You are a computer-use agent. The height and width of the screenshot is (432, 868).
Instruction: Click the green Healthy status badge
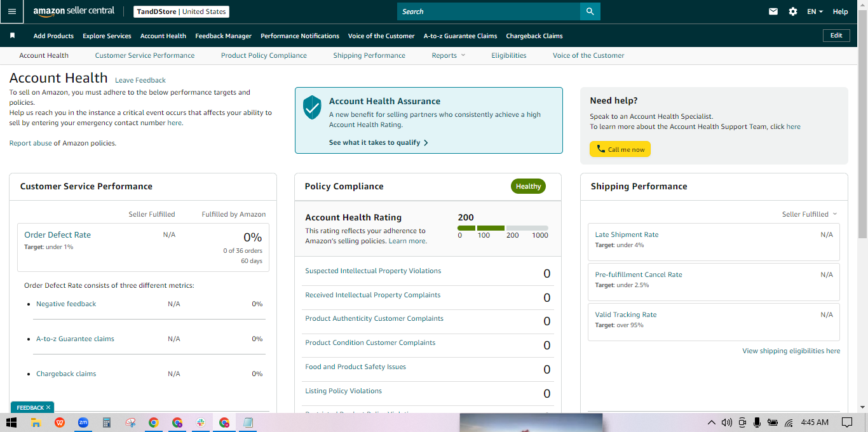click(528, 186)
